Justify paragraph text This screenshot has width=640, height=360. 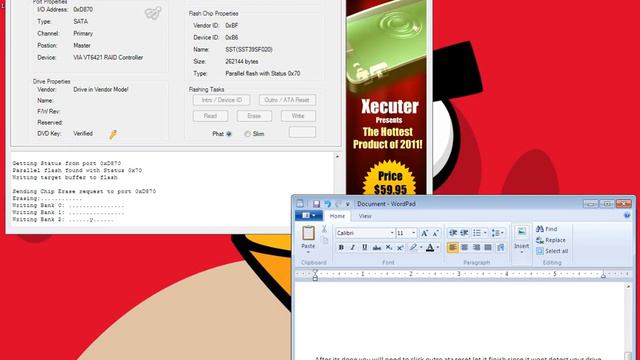pyautogui.click(x=488, y=247)
